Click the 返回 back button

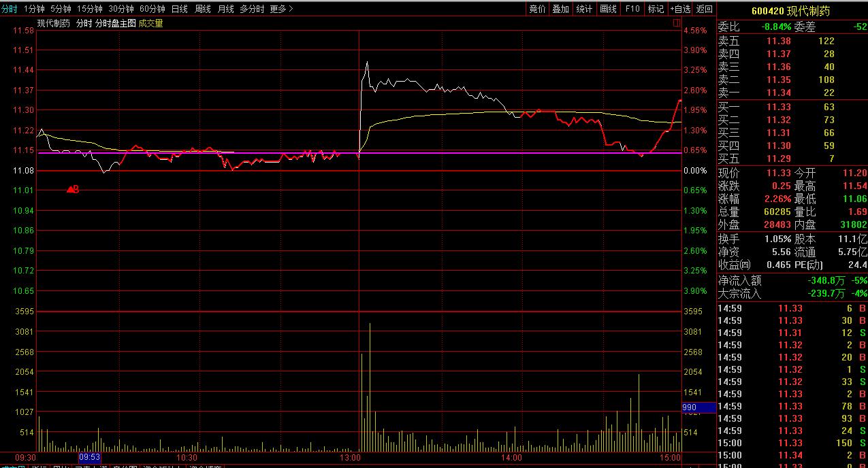click(x=705, y=9)
